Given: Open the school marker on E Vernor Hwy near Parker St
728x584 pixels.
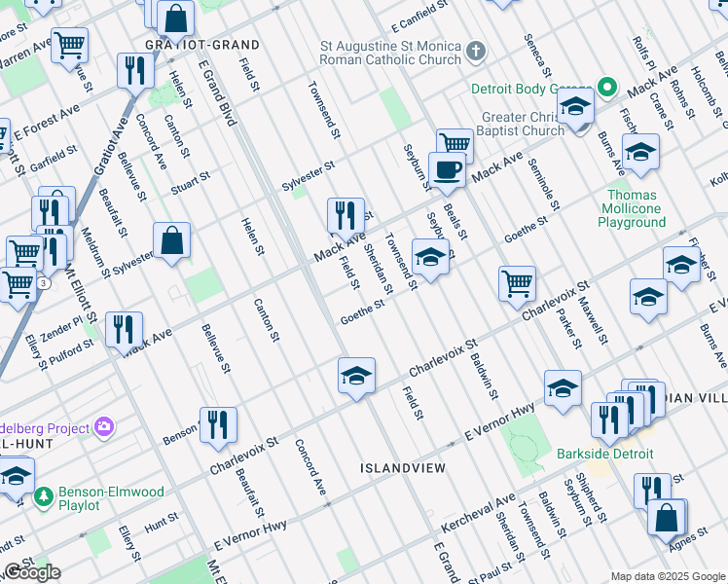Looking at the screenshot, I should tap(563, 389).
